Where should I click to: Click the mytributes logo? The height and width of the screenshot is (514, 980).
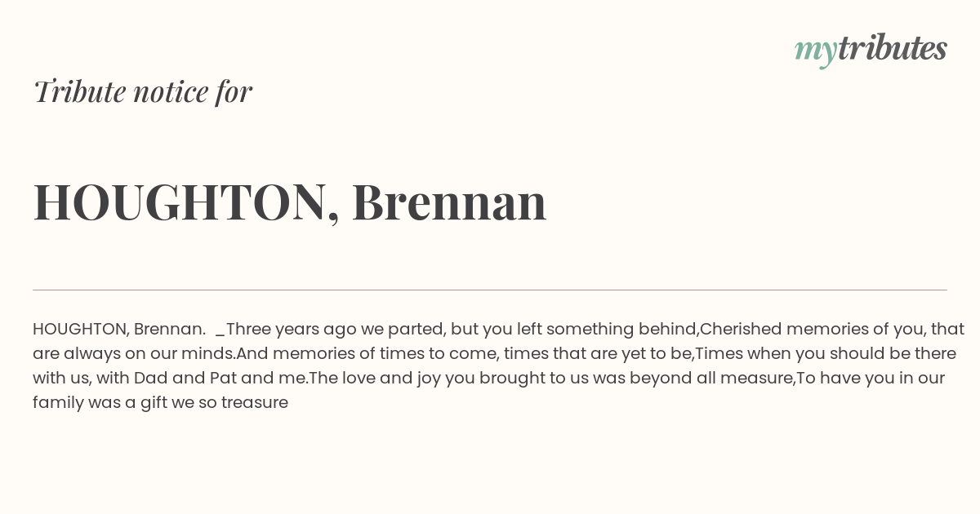871,50
